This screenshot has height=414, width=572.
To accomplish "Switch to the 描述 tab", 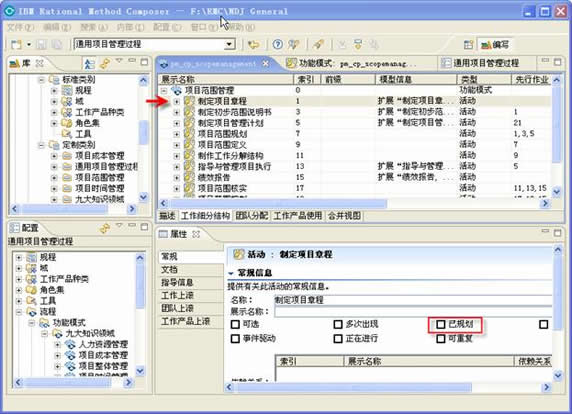I will point(167,216).
